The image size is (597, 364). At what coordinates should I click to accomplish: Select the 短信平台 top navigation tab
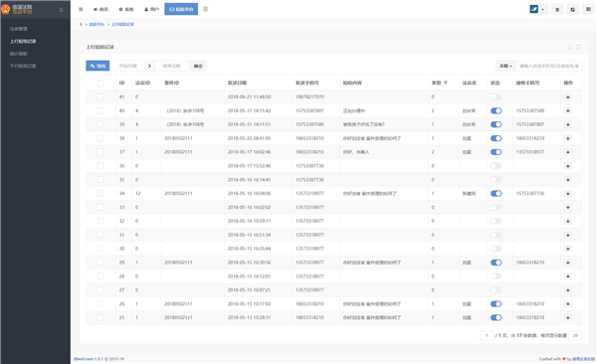[181, 9]
